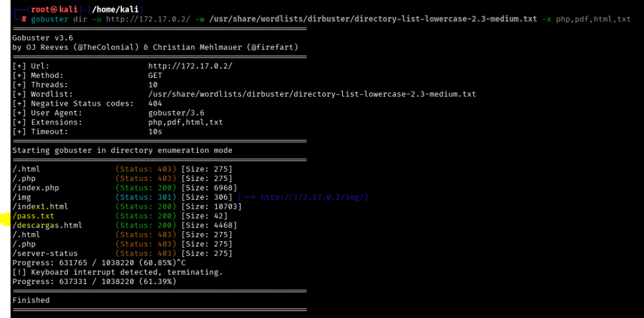Viewport: 644px width, 318px height.
Task: Click the Negative Status codes value 404
Action: (155, 103)
